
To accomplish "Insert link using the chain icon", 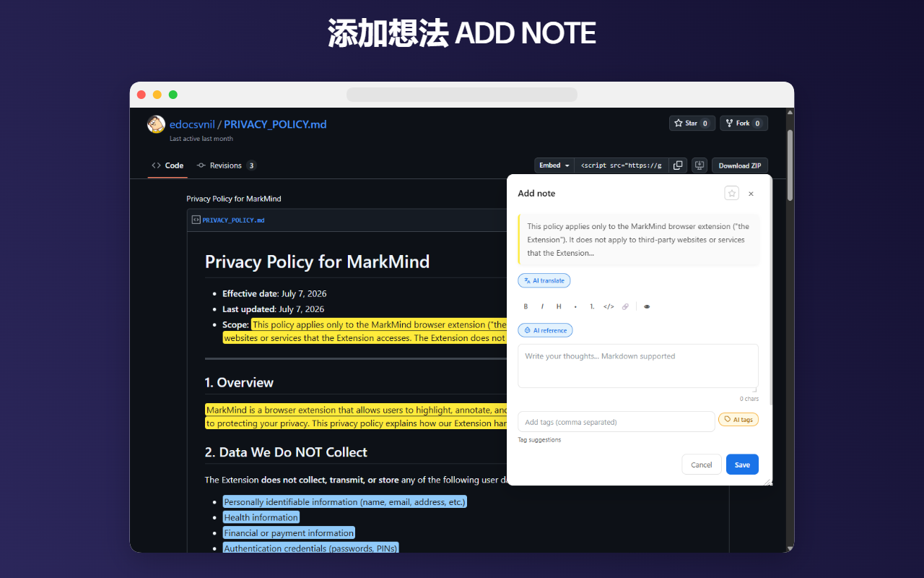I will [x=625, y=306].
